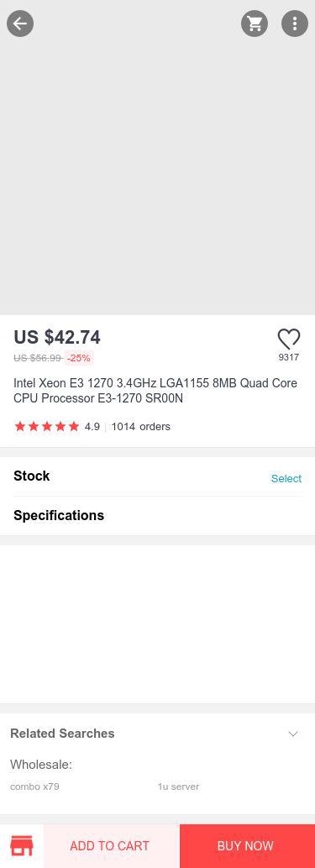
Task: Tap the 4.9 rating score
Action: click(x=92, y=426)
